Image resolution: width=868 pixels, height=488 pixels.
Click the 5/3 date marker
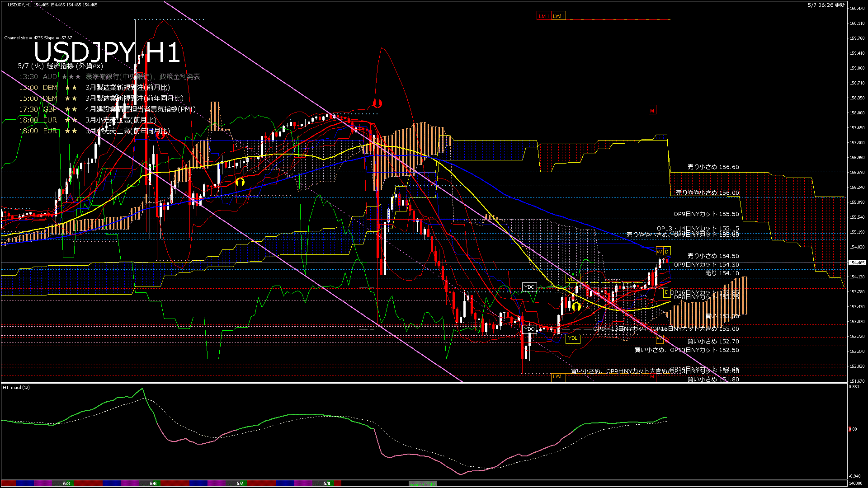click(66, 483)
